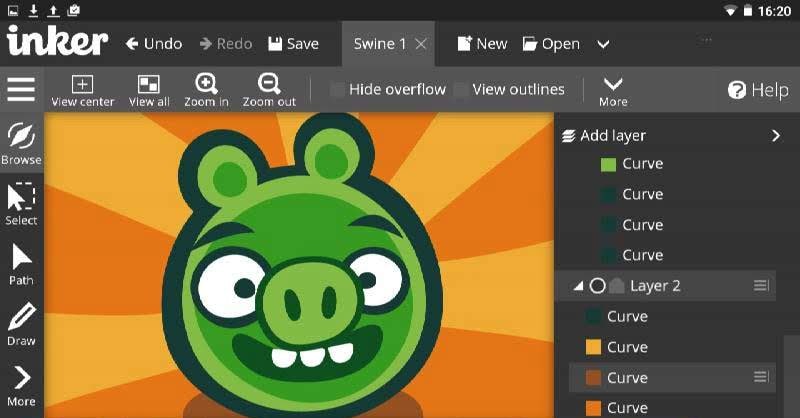The height and width of the screenshot is (418, 800).
Task: Undo the last action
Action: tap(154, 44)
